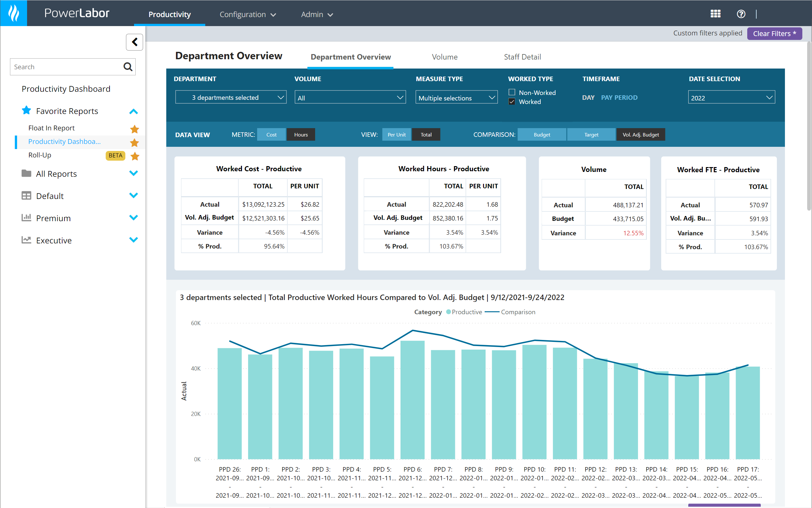Click the All Reports folder icon
The height and width of the screenshot is (508, 812).
coord(26,174)
